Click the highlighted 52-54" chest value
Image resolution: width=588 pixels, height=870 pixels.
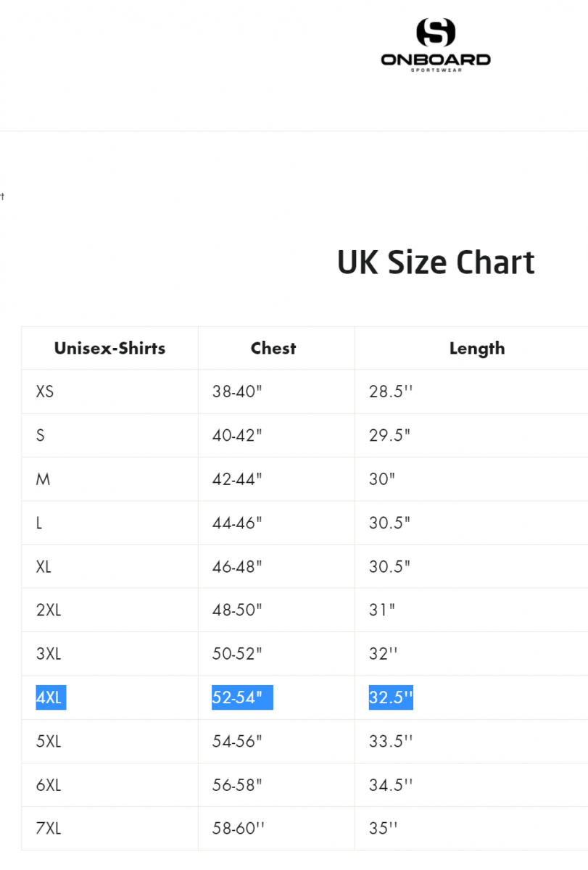(242, 697)
